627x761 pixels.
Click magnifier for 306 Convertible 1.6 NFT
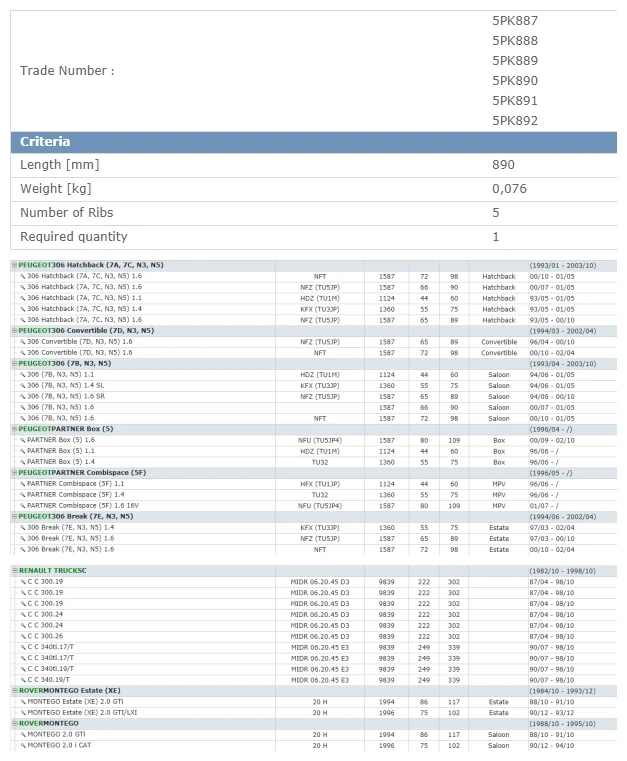coord(22,353)
